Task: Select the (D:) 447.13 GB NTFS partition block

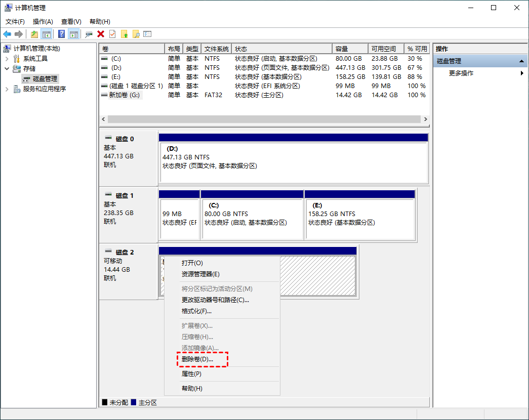Action: pyautogui.click(x=294, y=162)
